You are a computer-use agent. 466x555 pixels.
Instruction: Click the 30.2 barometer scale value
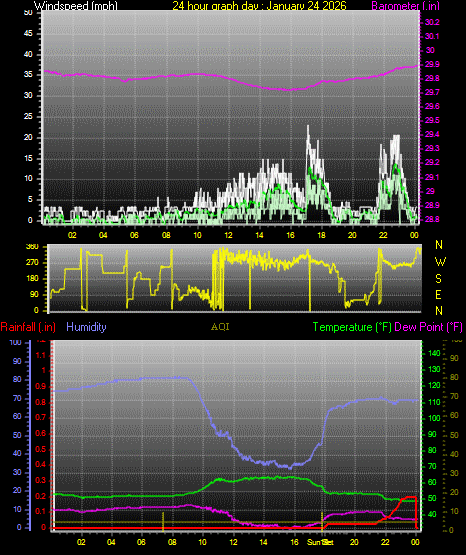pyautogui.click(x=432, y=22)
